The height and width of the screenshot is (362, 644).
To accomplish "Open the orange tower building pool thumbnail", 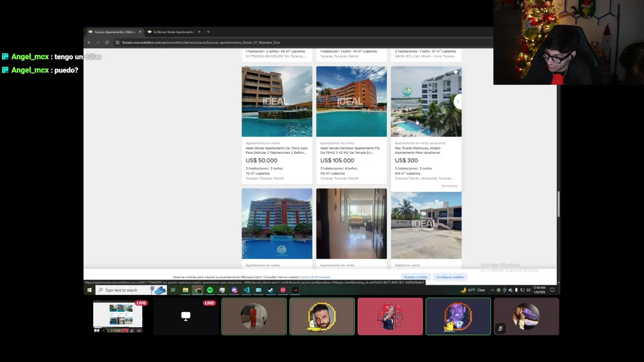I will (x=277, y=224).
